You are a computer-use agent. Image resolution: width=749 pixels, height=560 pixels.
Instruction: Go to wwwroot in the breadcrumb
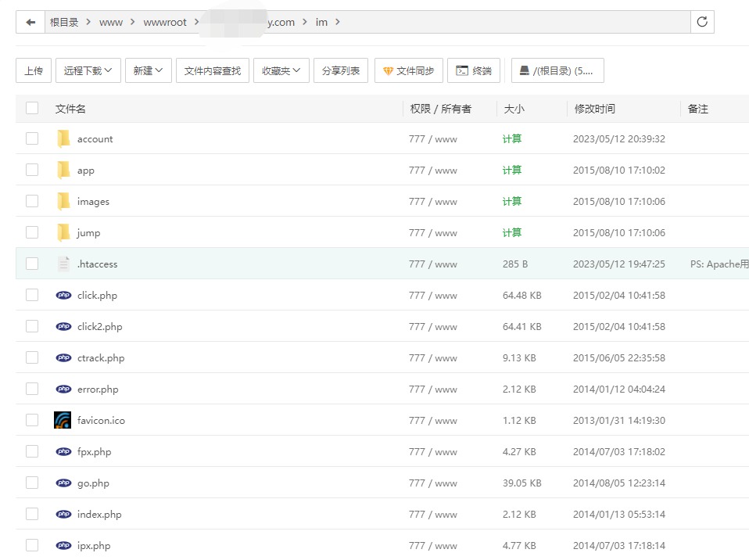tap(165, 23)
